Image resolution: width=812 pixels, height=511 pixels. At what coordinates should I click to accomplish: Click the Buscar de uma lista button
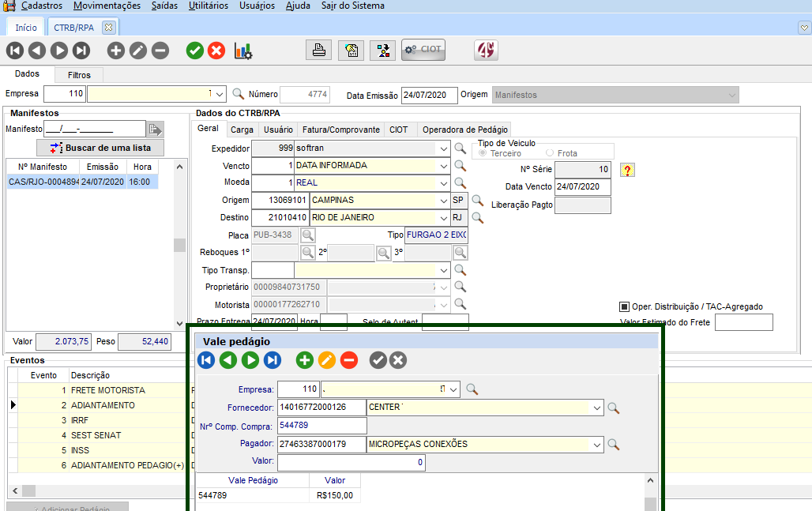[x=100, y=148]
